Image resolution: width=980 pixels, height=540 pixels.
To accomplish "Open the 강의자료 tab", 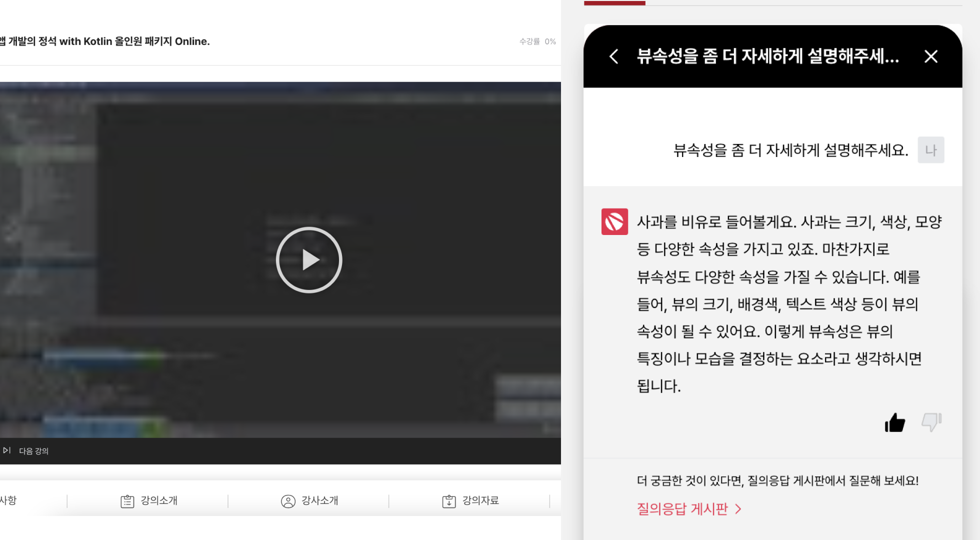I will [470, 500].
